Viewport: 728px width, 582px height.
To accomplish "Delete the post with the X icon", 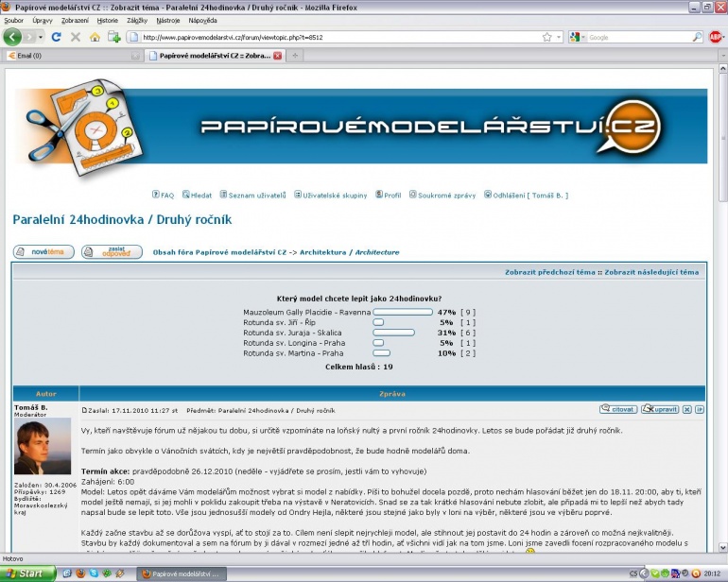I will pos(687,409).
